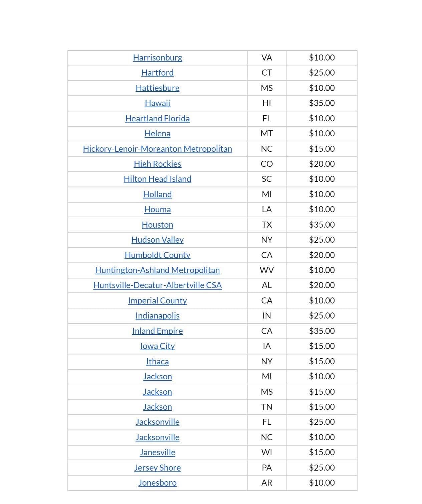Click Huntsville-Decatur-Albertville CSA link
This screenshot has width=422, height=504.
(157, 285)
